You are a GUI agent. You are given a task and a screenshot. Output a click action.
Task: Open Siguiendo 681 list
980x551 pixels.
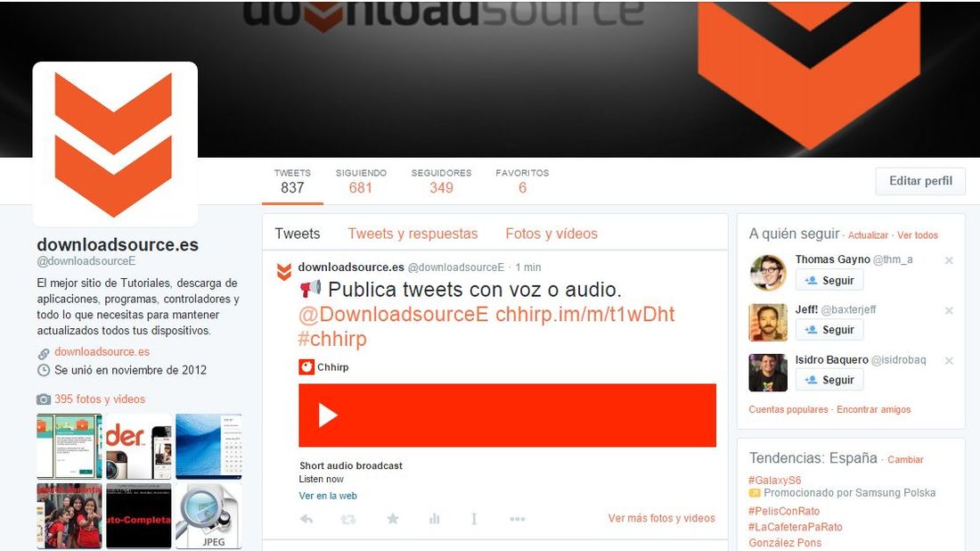click(x=361, y=181)
